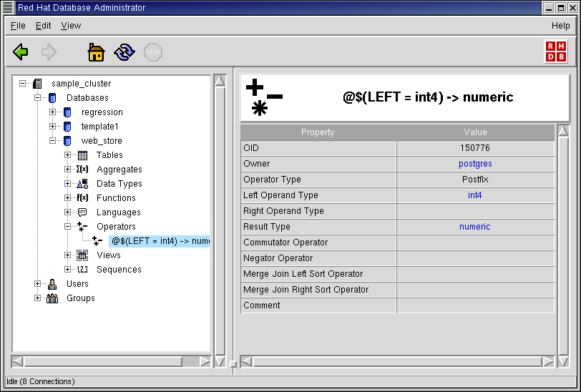Expand the Aggregates node
This screenshot has height=392, width=581.
pos(67,170)
